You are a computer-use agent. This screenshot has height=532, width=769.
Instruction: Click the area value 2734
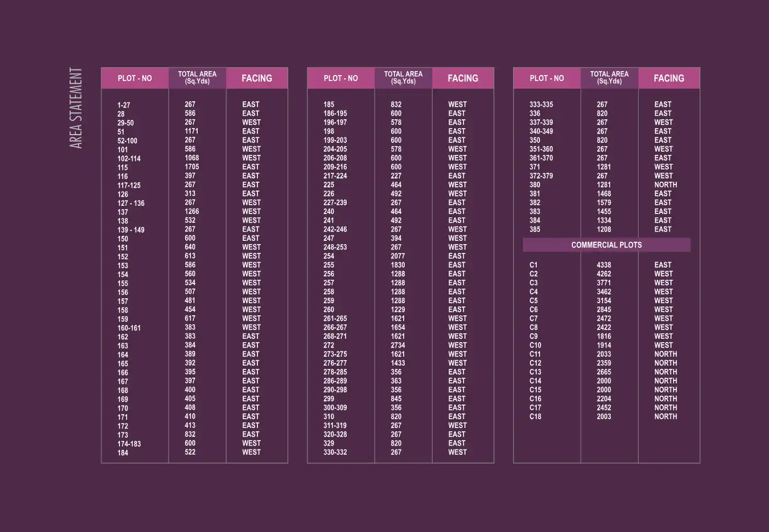coord(398,345)
